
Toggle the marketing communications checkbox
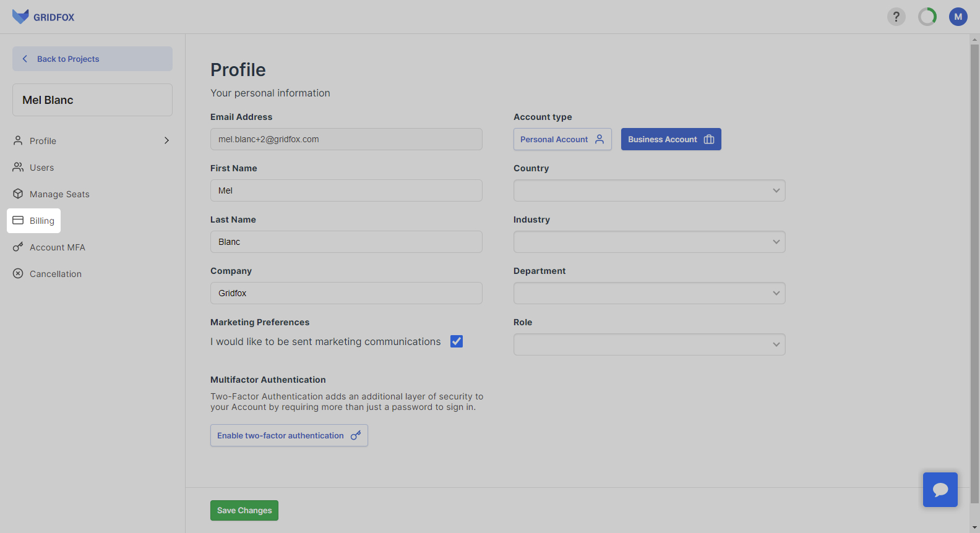point(457,341)
